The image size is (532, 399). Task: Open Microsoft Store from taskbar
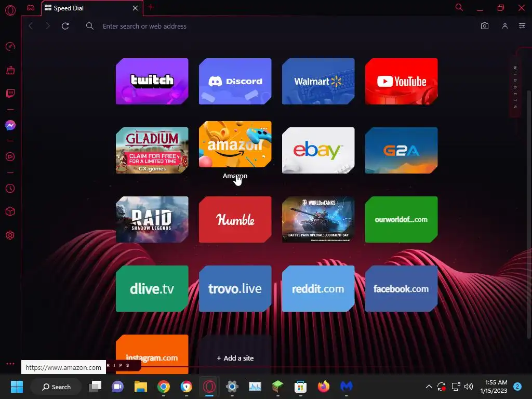pos(300,387)
